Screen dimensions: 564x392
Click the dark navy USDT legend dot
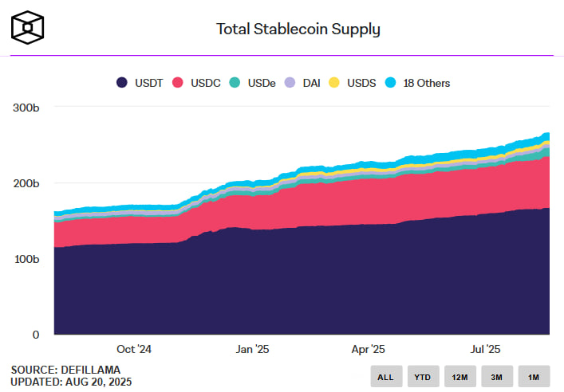pos(122,83)
